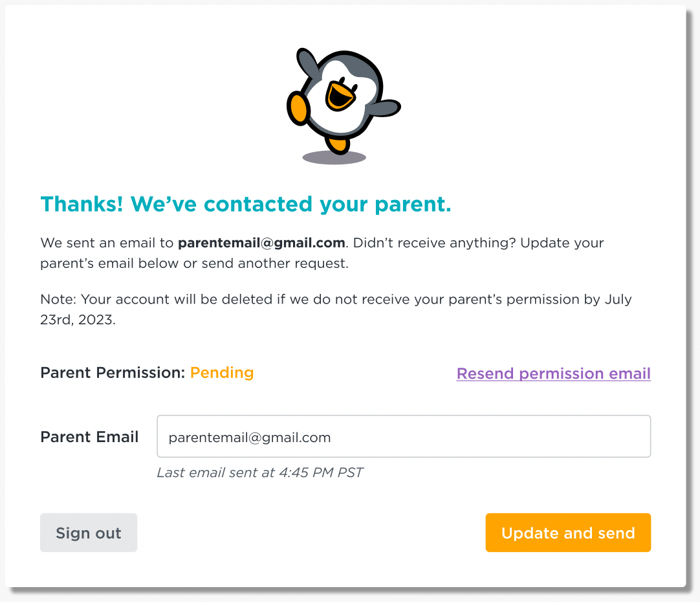This screenshot has width=700, height=602.
Task: Click the 'Parent Permission:' label
Action: coord(113,372)
